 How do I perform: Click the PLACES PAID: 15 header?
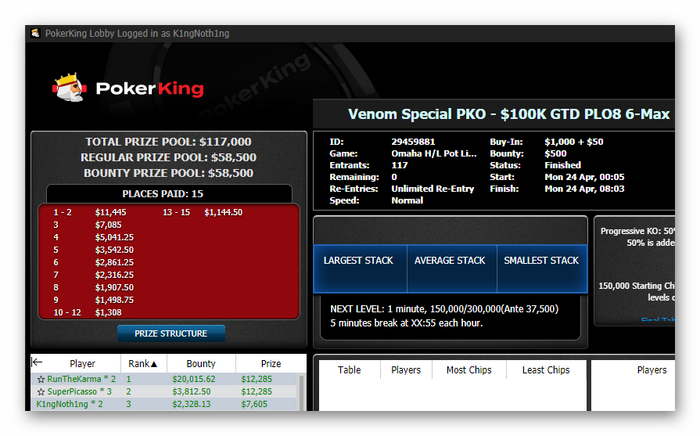163,194
